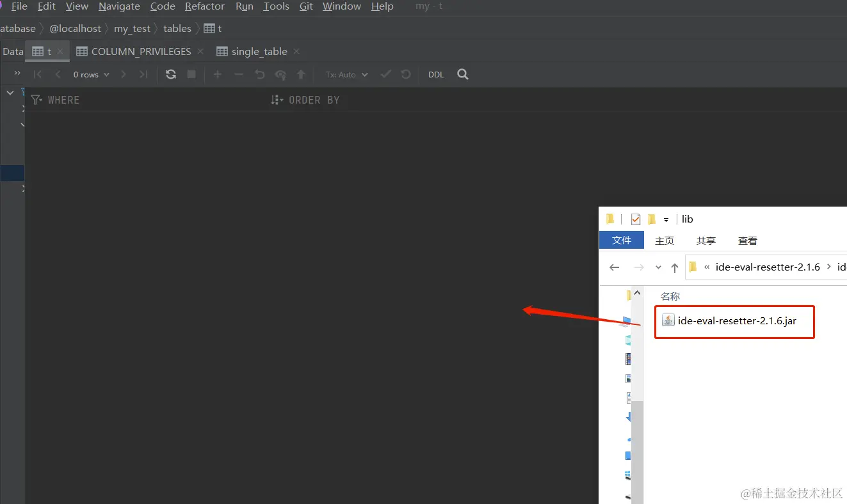Open the 查看 ribbon tab in Explorer
The image size is (847, 504).
point(748,241)
